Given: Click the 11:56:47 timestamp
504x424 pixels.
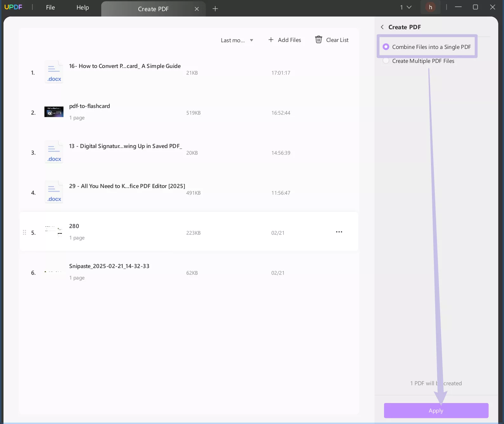Looking at the screenshot, I should (281, 193).
